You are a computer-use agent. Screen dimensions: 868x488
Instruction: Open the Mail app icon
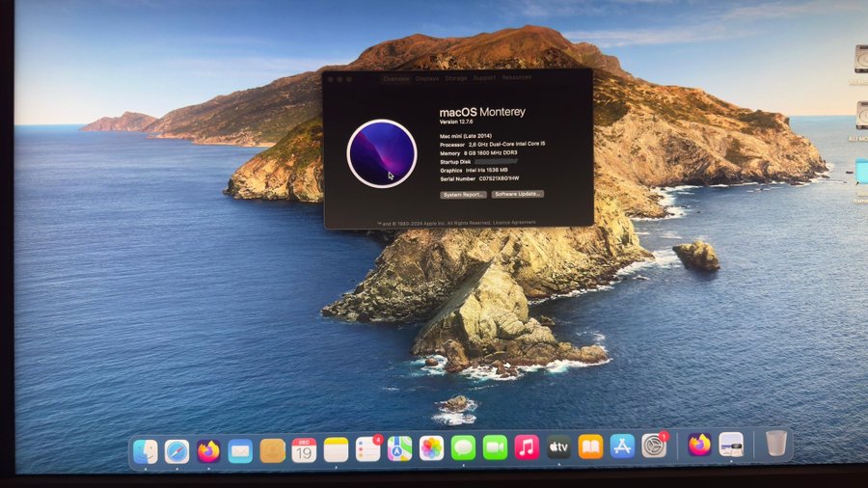(x=240, y=450)
